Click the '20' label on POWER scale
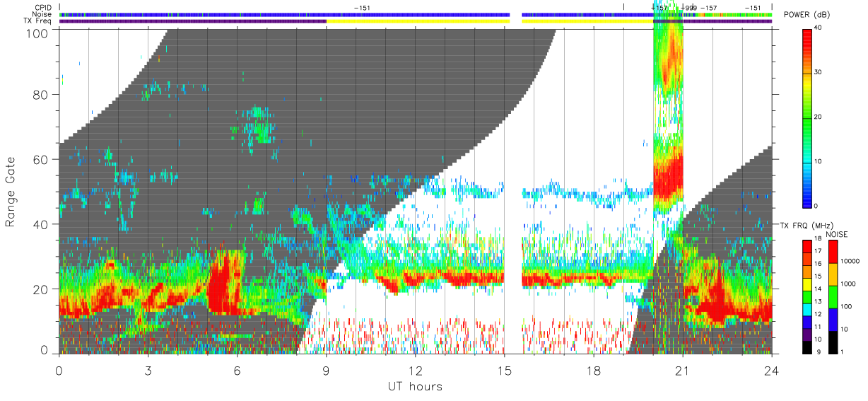The height and width of the screenshot is (401, 868). pos(819,117)
